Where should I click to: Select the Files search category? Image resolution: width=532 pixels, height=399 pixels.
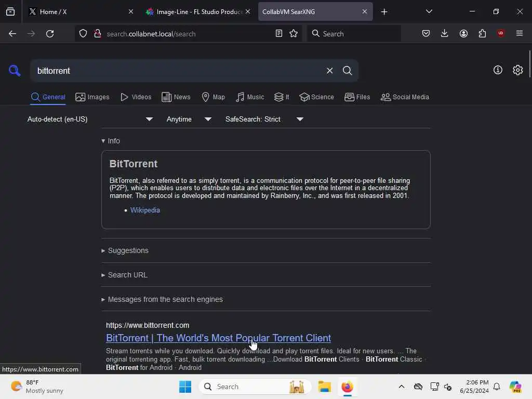(357, 97)
